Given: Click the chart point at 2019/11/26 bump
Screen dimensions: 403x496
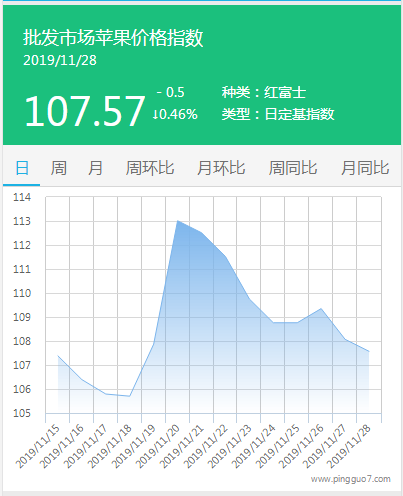Looking at the screenshot, I should (x=321, y=308).
